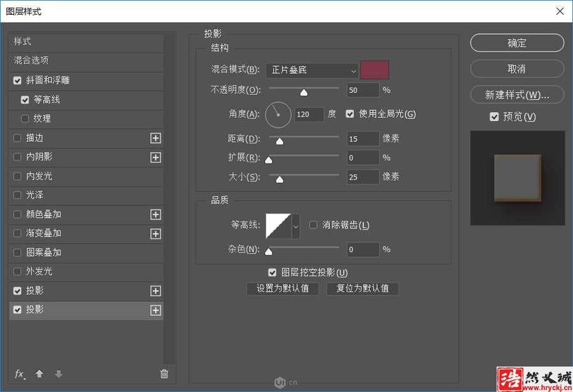The width and height of the screenshot is (573, 392).
Task: Enable the 渐变叠加 checkbox
Action: [x=17, y=234]
